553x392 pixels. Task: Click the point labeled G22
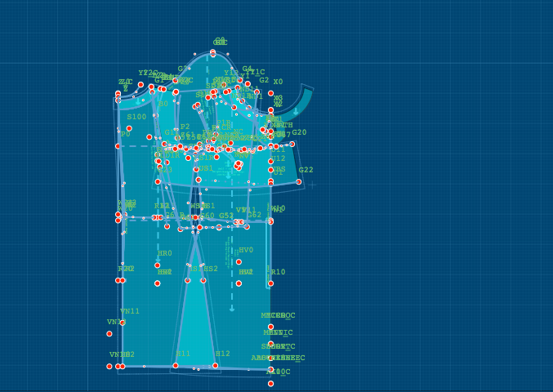pyautogui.click(x=299, y=181)
